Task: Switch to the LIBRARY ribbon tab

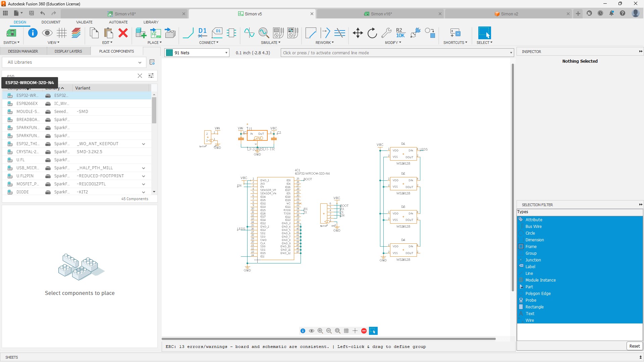Action: tap(151, 22)
